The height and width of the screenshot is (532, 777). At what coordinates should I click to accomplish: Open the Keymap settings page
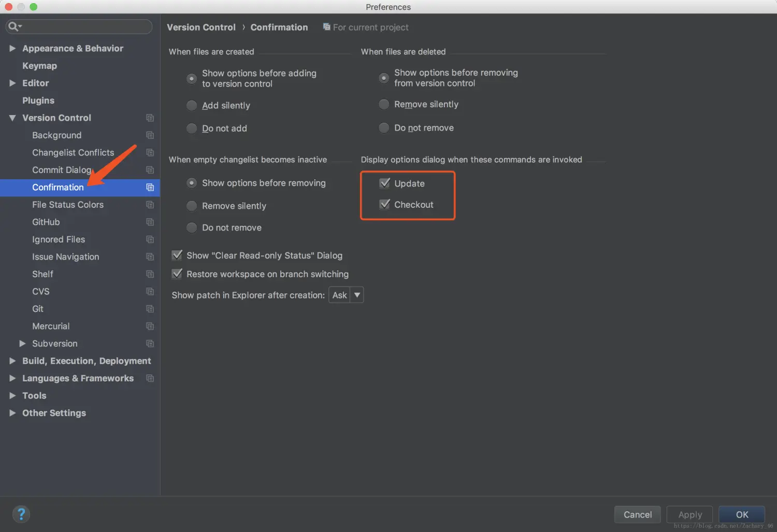[39, 66]
